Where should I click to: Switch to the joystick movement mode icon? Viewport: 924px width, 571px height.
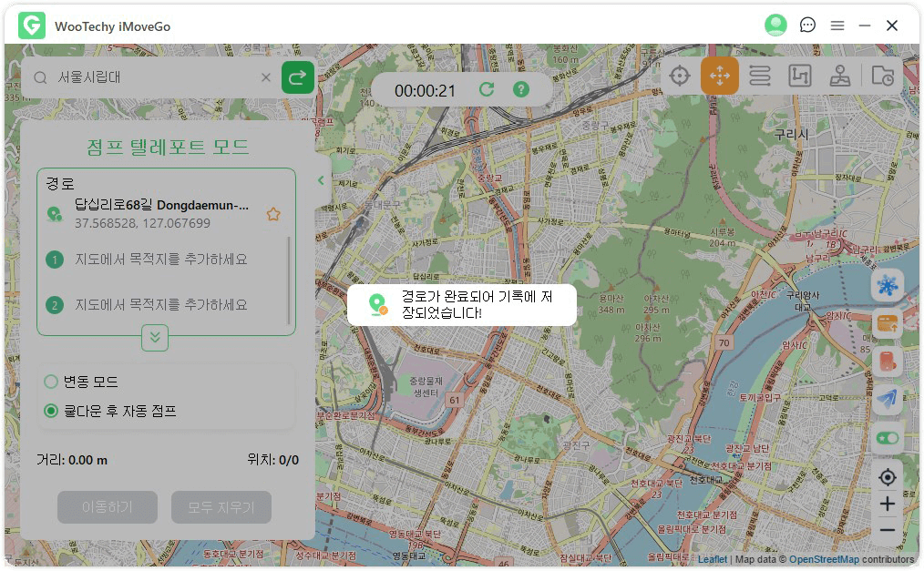click(x=840, y=76)
